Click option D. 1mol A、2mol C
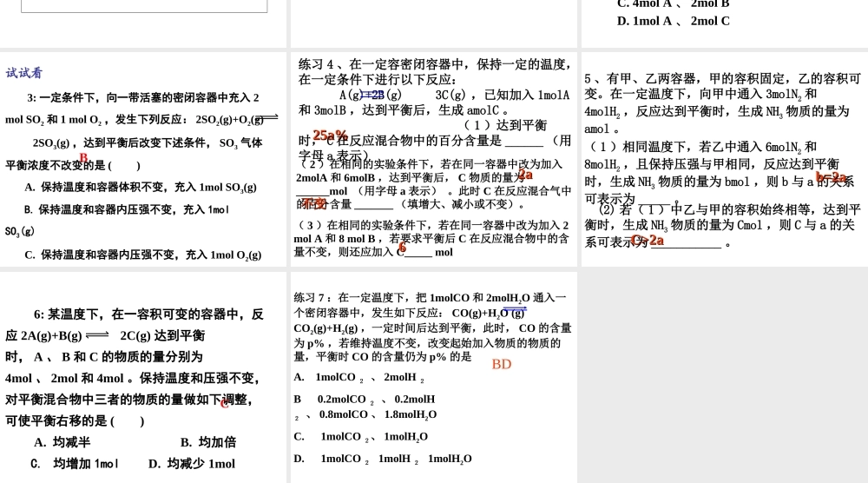 point(674,21)
